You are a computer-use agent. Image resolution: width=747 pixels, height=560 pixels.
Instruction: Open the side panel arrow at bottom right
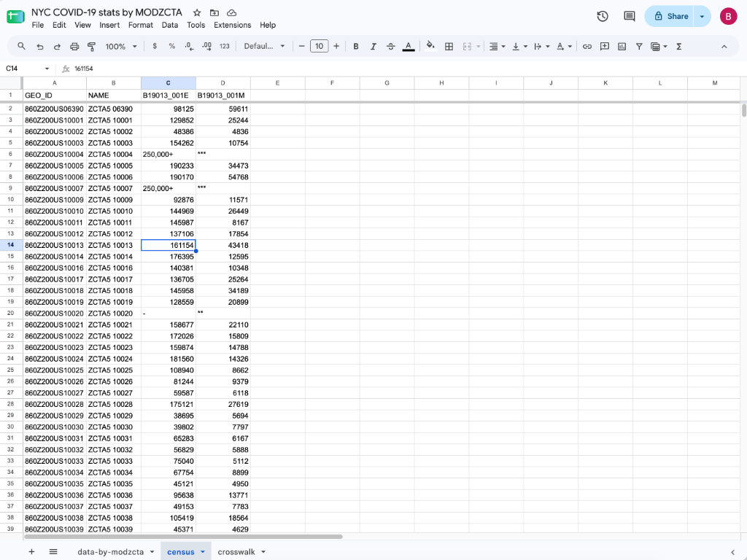tap(732, 552)
